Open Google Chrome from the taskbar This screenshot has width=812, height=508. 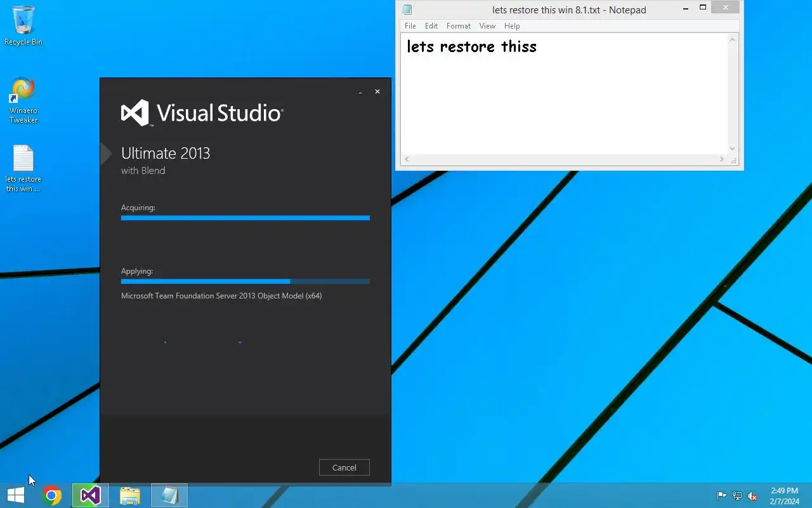click(x=52, y=495)
